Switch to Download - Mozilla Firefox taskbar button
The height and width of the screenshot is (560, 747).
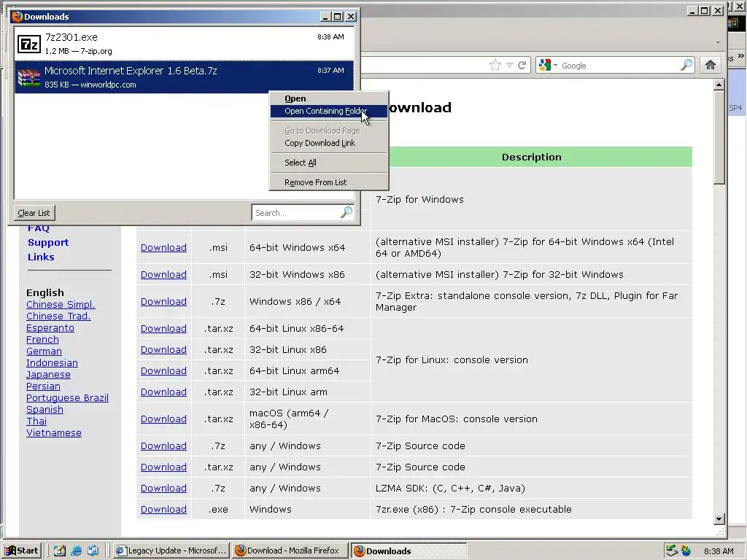[290, 551]
